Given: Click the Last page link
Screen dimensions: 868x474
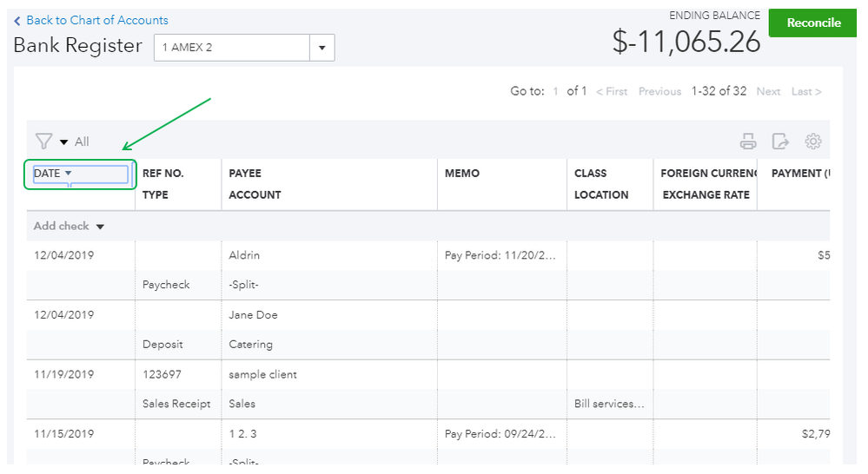Looking at the screenshot, I should [x=805, y=91].
